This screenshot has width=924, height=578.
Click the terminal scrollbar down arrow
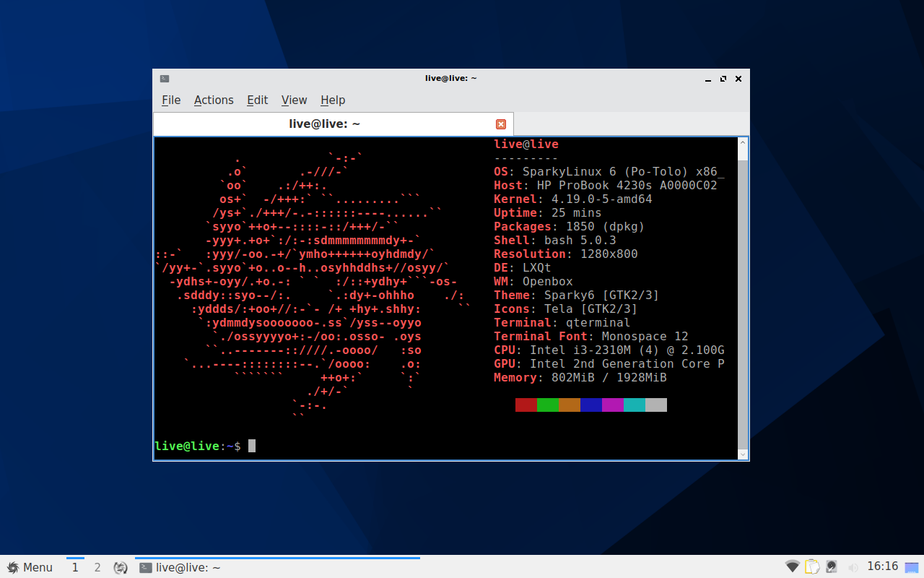(743, 454)
